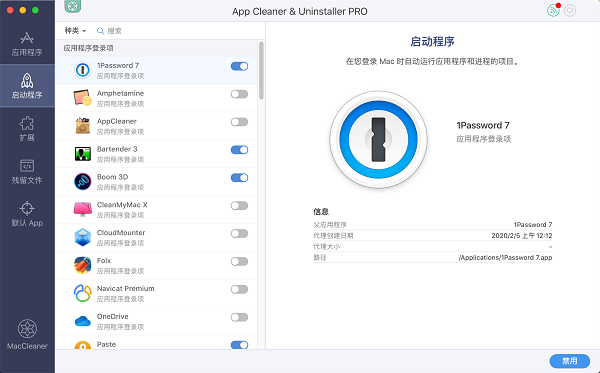Select the Amphetamine app icon
Screen dimensions: 600x373
click(82, 98)
